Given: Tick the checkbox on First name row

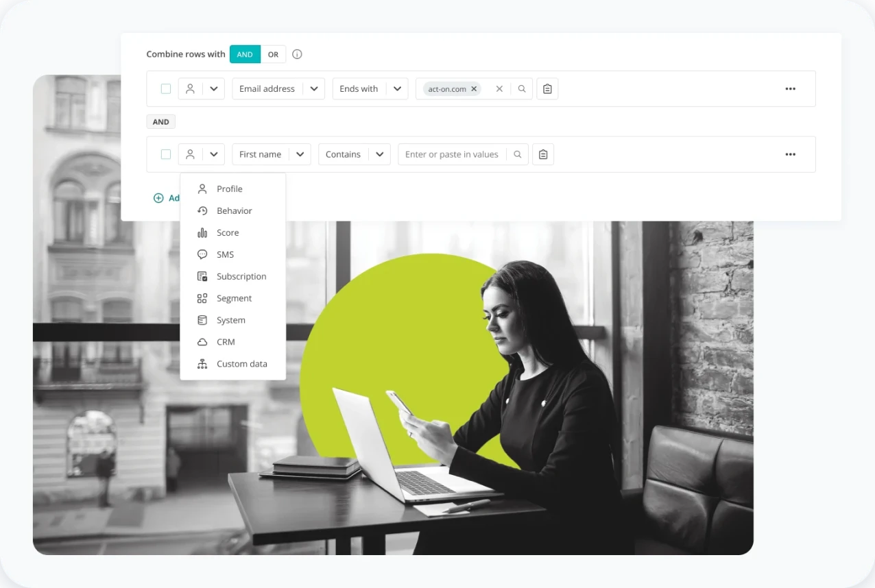Looking at the screenshot, I should 166,155.
